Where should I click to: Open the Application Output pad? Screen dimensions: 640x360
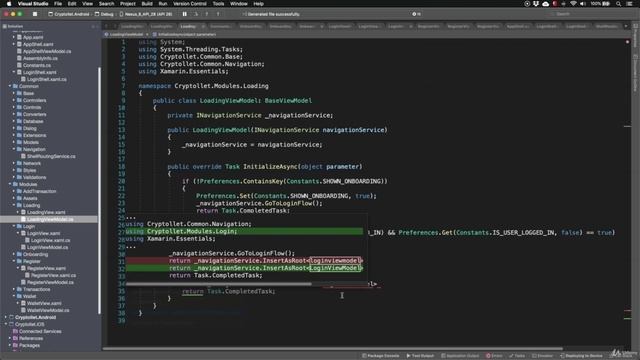tap(460, 356)
